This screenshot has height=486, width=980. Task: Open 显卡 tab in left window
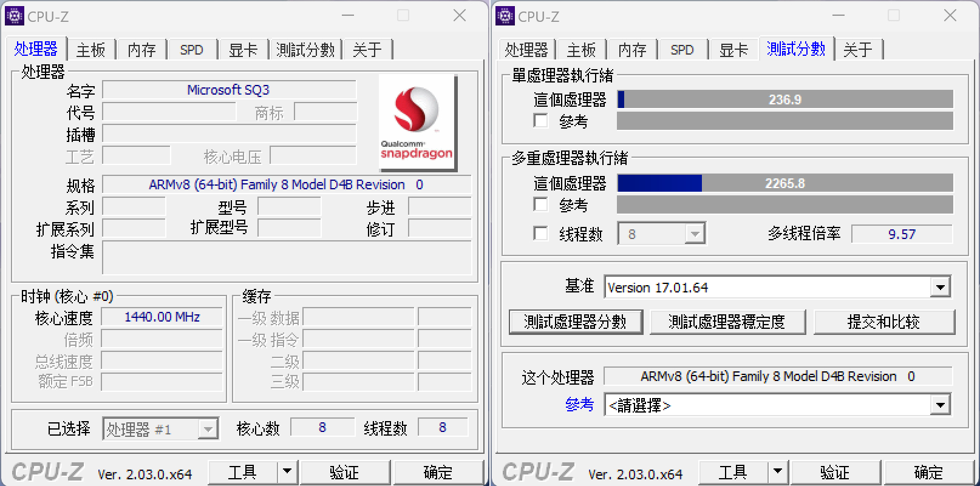243,50
